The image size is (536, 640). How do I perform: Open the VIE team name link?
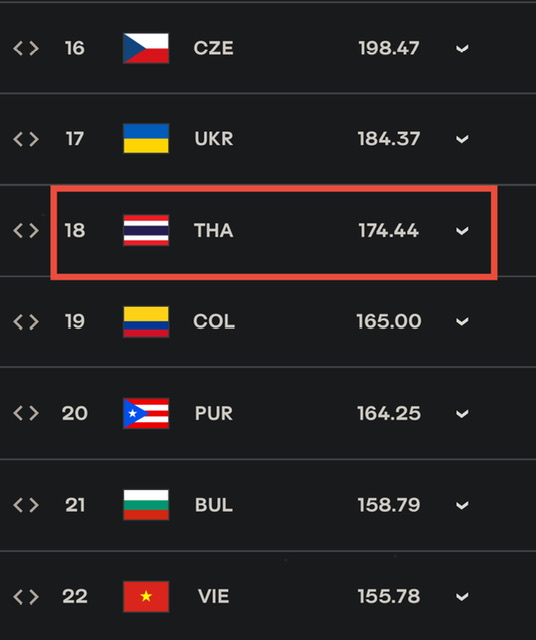[x=214, y=597]
